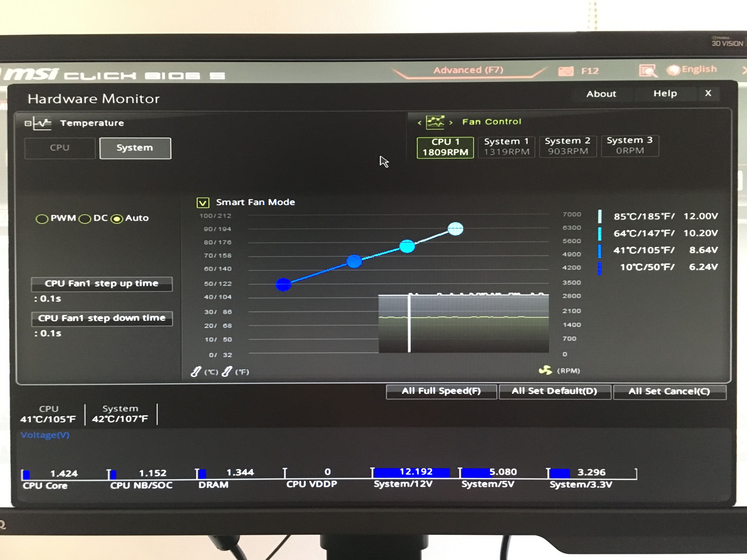Select the DC fan mode radio
The height and width of the screenshot is (560, 747).
coord(85,219)
